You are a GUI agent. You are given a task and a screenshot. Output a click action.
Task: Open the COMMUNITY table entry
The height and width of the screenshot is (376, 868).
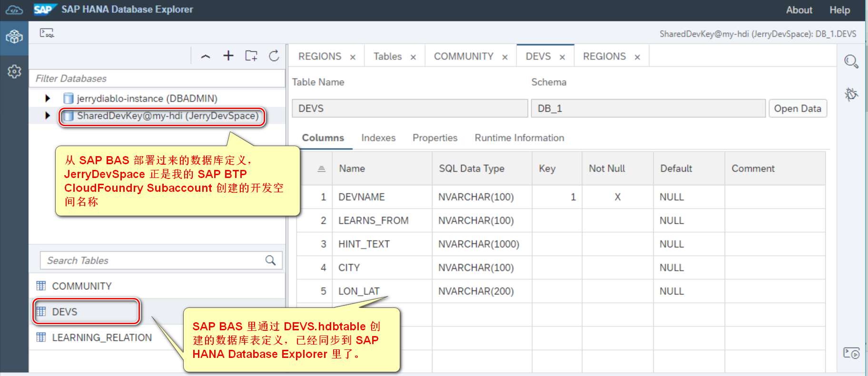[157, 286]
